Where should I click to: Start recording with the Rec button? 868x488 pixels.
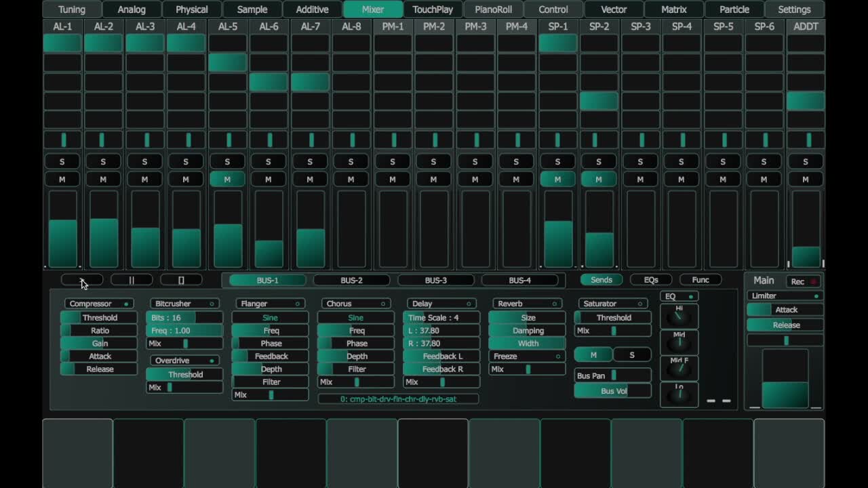[804, 281]
